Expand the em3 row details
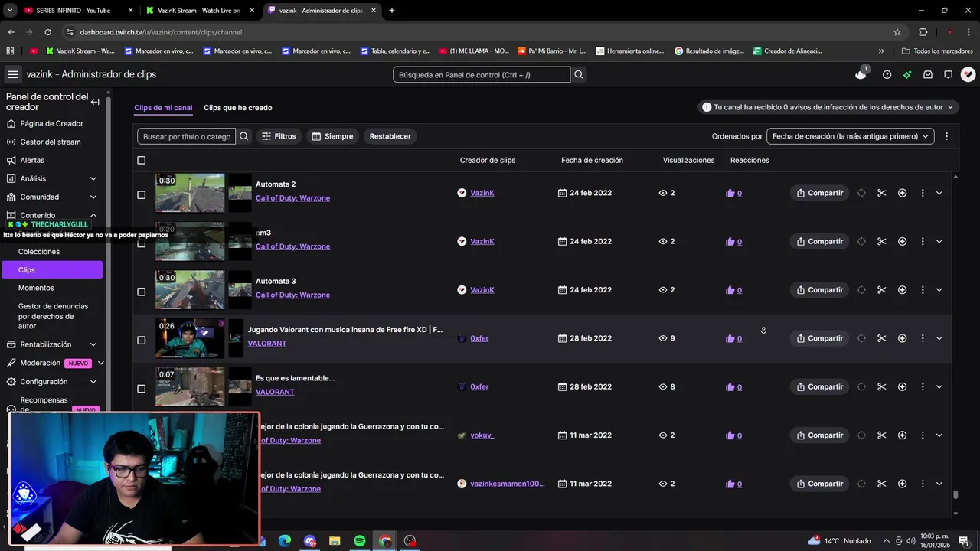The height and width of the screenshot is (551, 980). [x=939, y=241]
